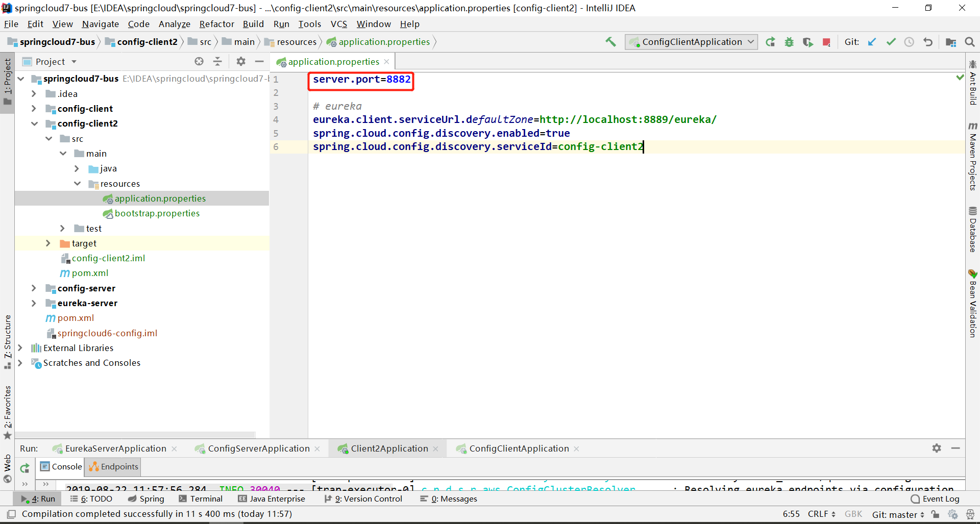Open Project panel settings gear
This screenshot has height=524, width=980.
pyautogui.click(x=241, y=61)
